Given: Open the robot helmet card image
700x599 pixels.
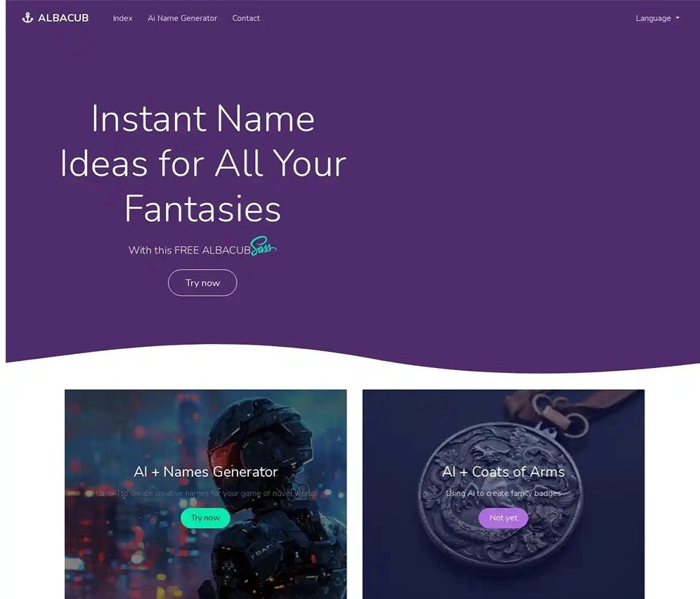Looking at the screenshot, I should pos(206,494).
